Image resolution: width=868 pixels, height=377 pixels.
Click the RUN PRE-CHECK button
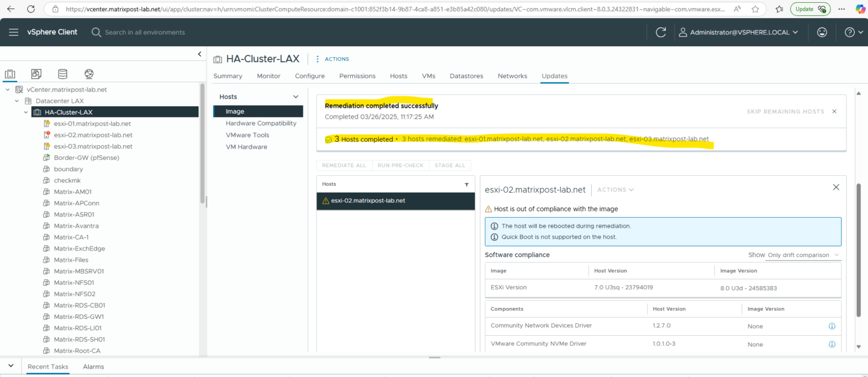400,165
